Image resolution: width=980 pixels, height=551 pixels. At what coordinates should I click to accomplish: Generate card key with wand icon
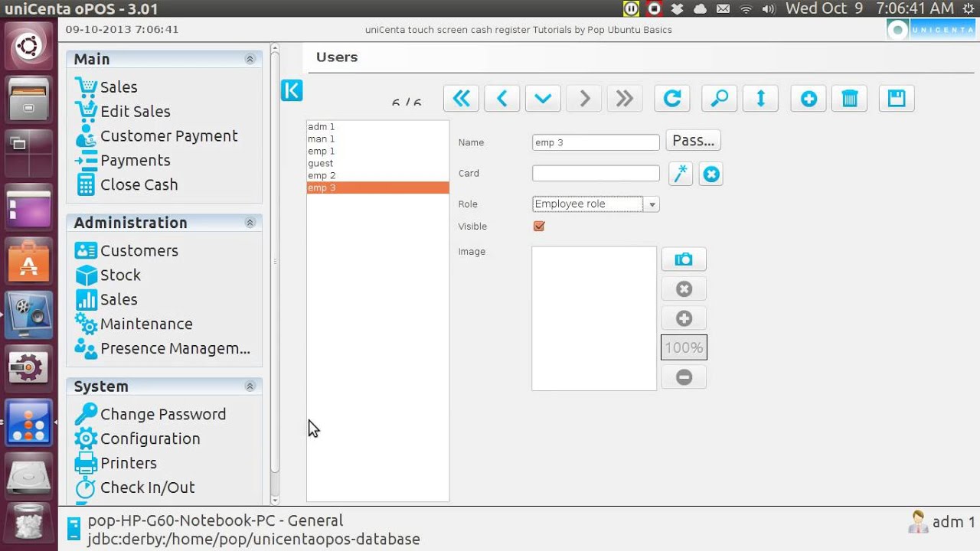click(x=681, y=174)
